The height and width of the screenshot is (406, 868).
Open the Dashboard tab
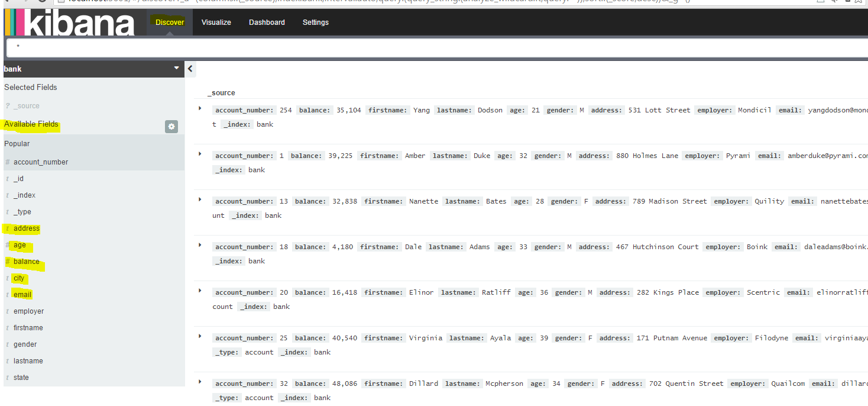267,22
